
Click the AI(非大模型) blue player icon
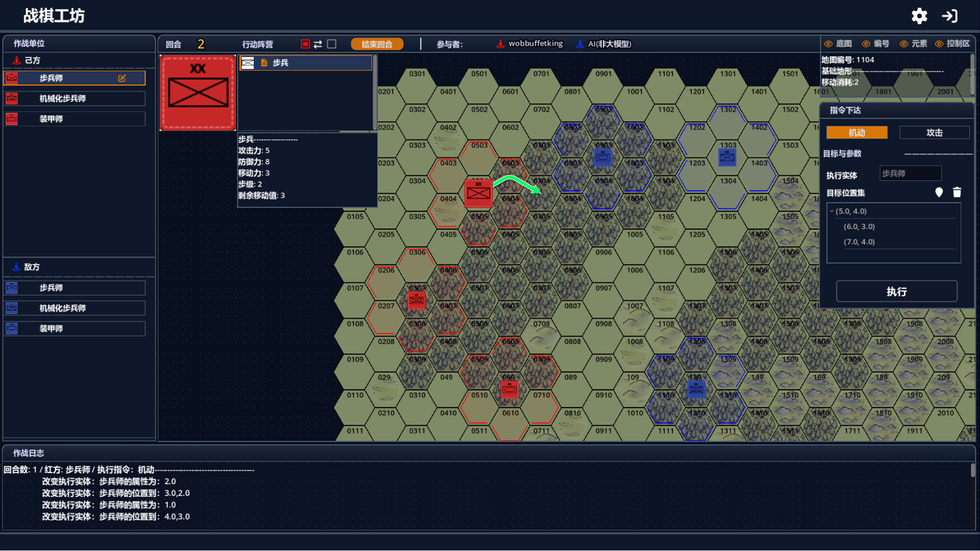pyautogui.click(x=580, y=44)
